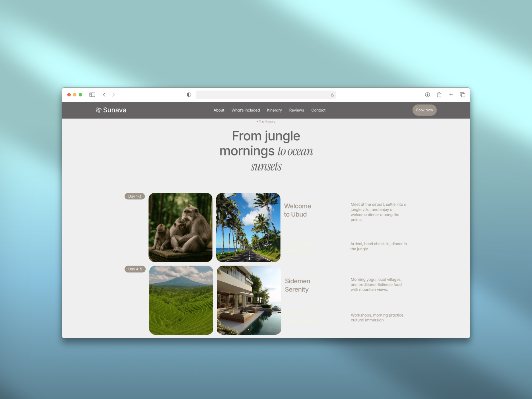The width and height of the screenshot is (532, 399).
Task: Open the villa with pool photo
Action: click(x=249, y=300)
